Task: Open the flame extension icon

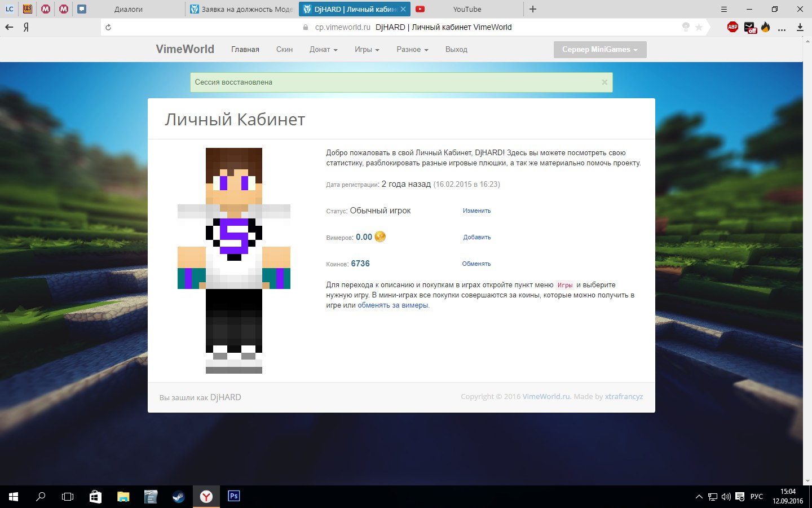Action: click(765, 27)
